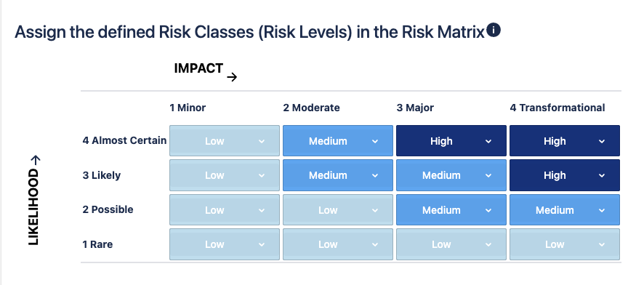Open Likely / Transformational High dropdown
The image size is (644, 285).
click(565, 175)
